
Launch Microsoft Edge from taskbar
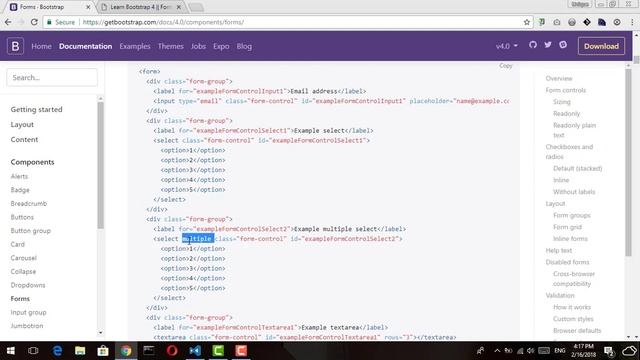(x=58, y=351)
